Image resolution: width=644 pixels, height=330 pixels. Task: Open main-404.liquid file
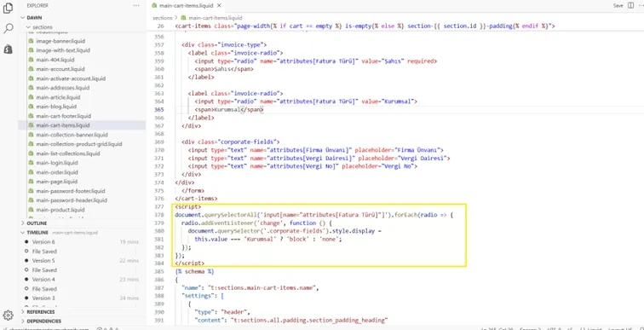pos(55,60)
